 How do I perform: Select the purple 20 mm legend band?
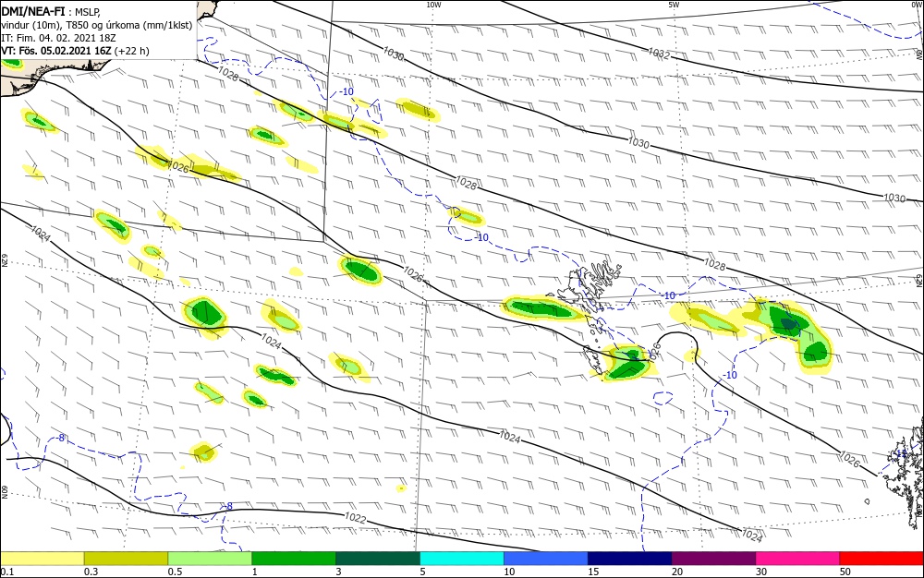pos(713,559)
